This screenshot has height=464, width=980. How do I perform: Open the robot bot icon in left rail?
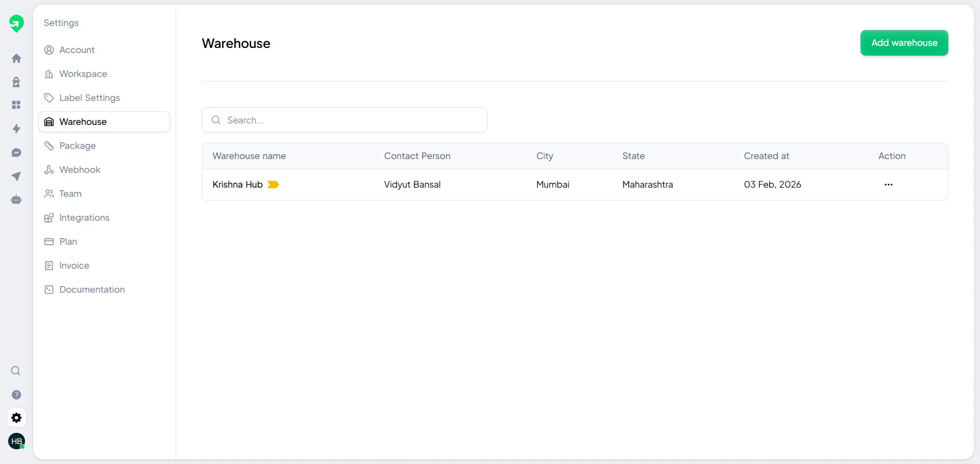pyautogui.click(x=16, y=199)
